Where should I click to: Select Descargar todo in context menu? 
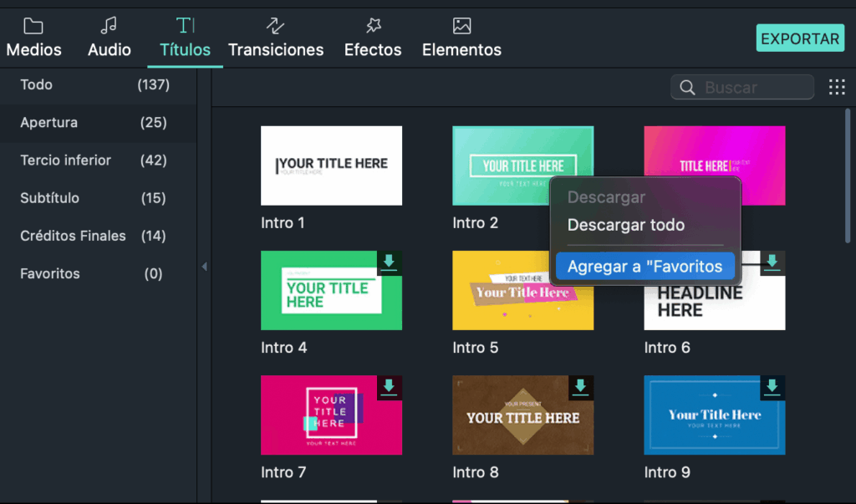625,225
